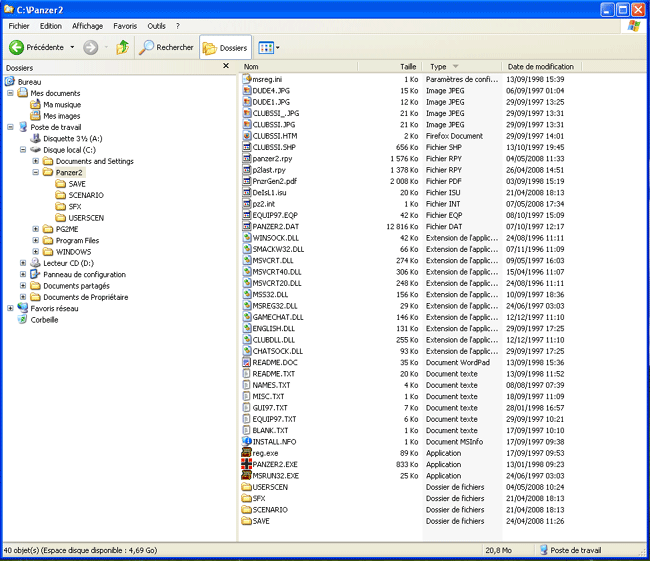Click the panzer2.rpy file icon
The width and height of the screenshot is (650, 561).
[247, 158]
